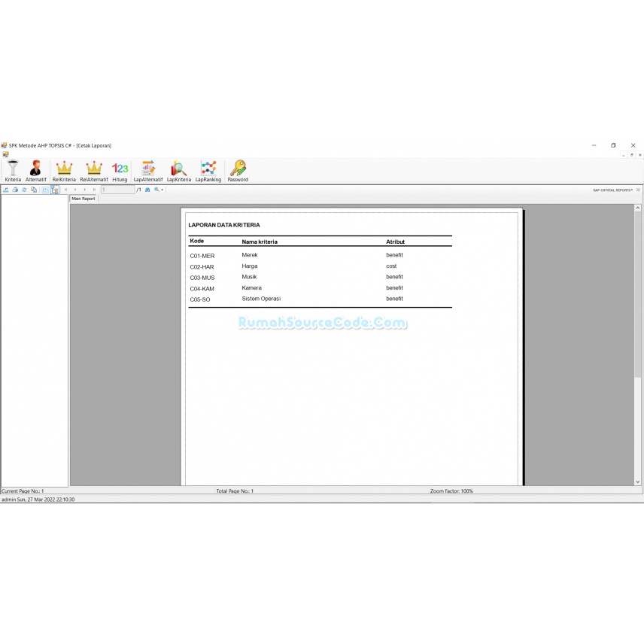Click the Atribut column header
The height and width of the screenshot is (644, 644).
[395, 242]
